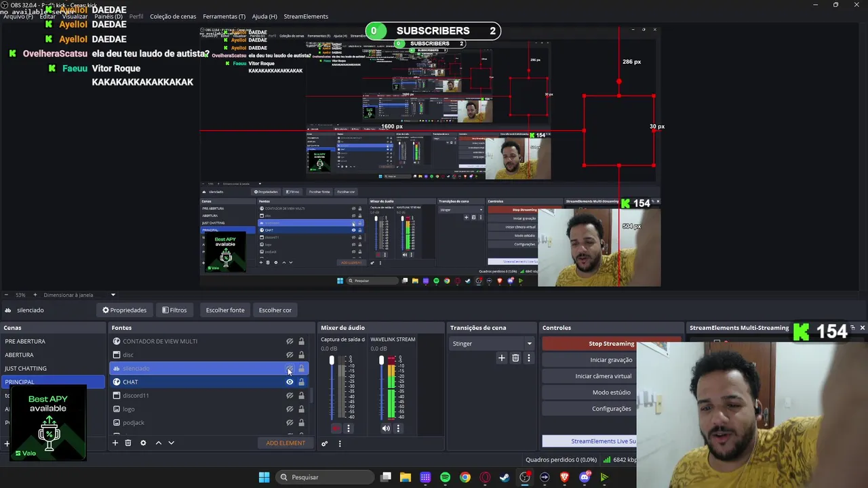Unlock the CHAT source
Screen dimensions: 868x488
coord(302,382)
